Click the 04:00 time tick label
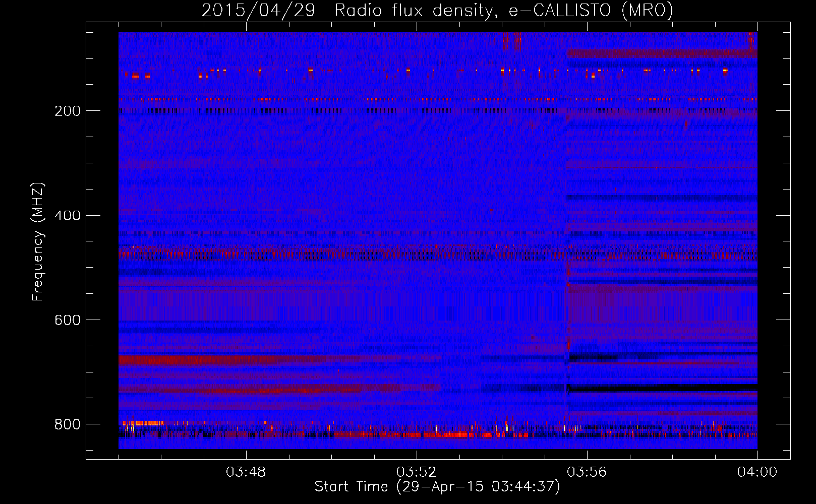816x504 pixels. click(757, 472)
